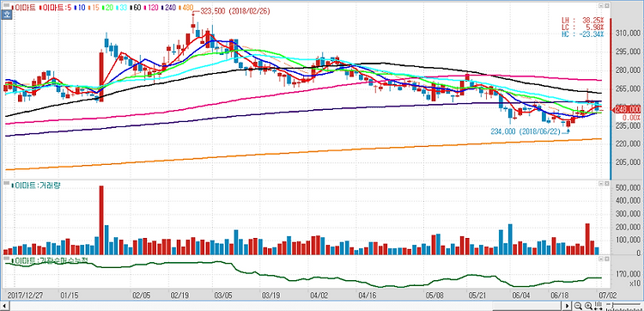The width and height of the screenshot is (644, 311).
Task: Click the 500,000 volume axis label
Action: (x=628, y=187)
